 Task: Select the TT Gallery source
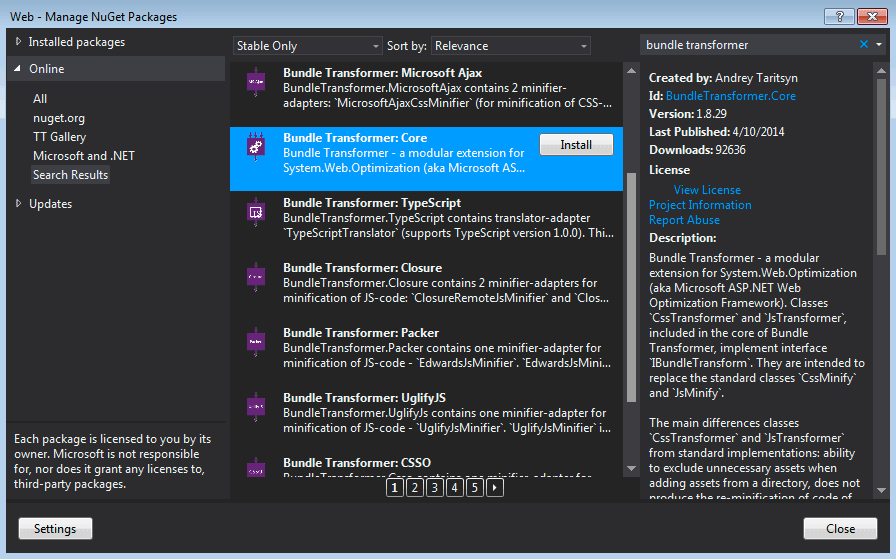59,137
